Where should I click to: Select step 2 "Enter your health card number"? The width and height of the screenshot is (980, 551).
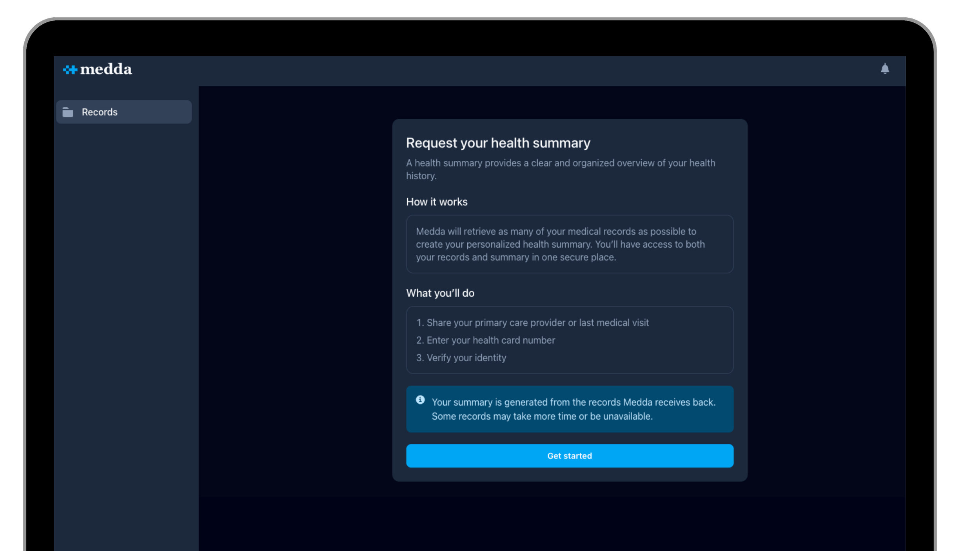pyautogui.click(x=486, y=340)
